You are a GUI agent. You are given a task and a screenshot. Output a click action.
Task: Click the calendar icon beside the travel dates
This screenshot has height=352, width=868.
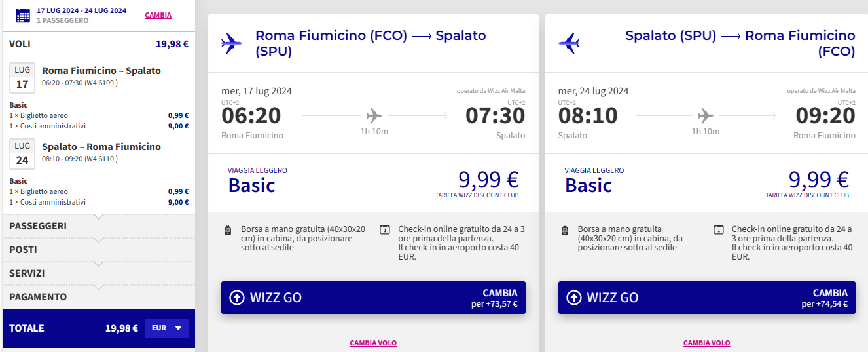tap(23, 16)
